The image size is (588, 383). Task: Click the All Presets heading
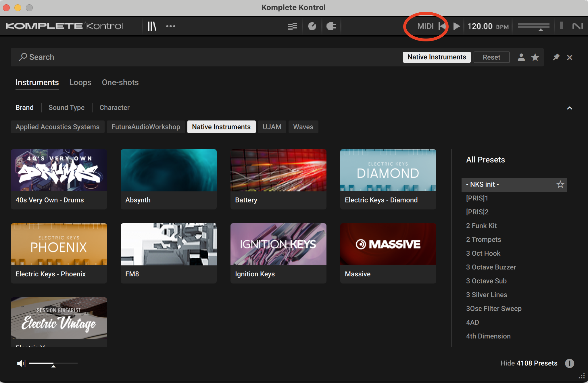click(x=485, y=160)
